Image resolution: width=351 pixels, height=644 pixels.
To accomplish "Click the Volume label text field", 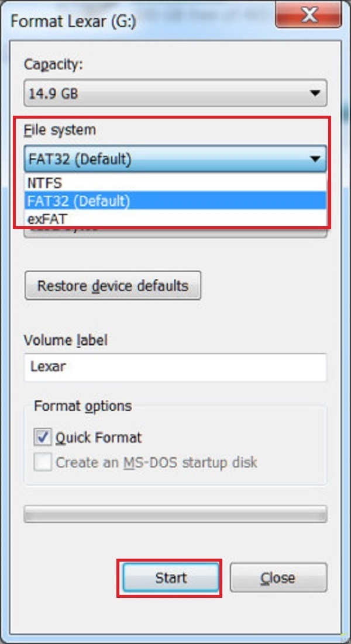I will tap(175, 368).
